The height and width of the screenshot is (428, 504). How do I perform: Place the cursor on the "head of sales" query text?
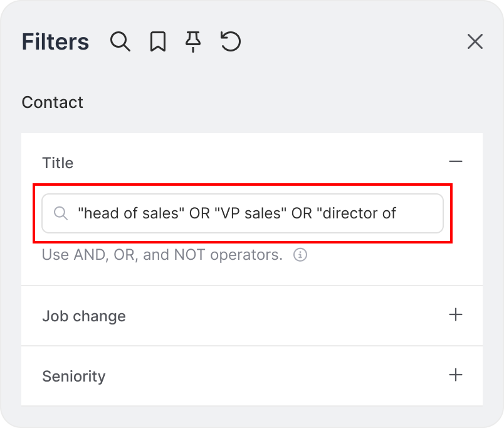(x=130, y=213)
